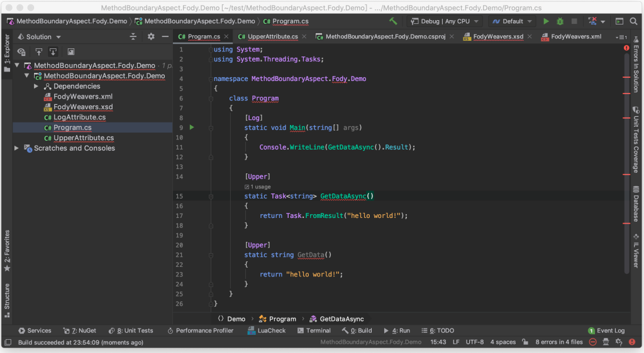Open the Terminal tool window
This screenshot has width=644, height=353.
pos(314,330)
